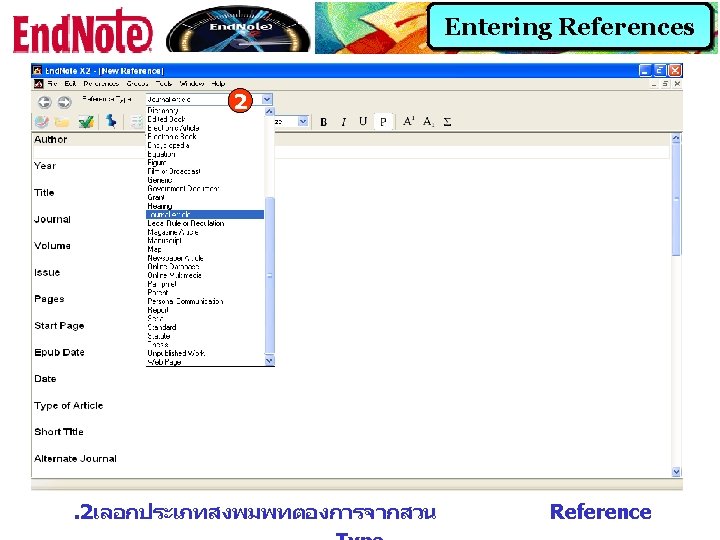Set Plain text style with the P button
Viewport: 720px width, 540px height.
(383, 122)
